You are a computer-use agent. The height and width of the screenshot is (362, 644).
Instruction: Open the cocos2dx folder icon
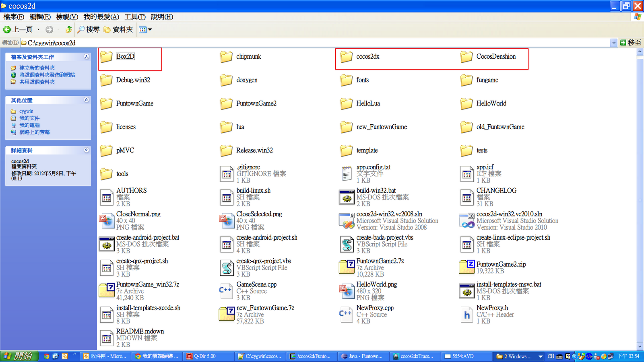pos(347,57)
